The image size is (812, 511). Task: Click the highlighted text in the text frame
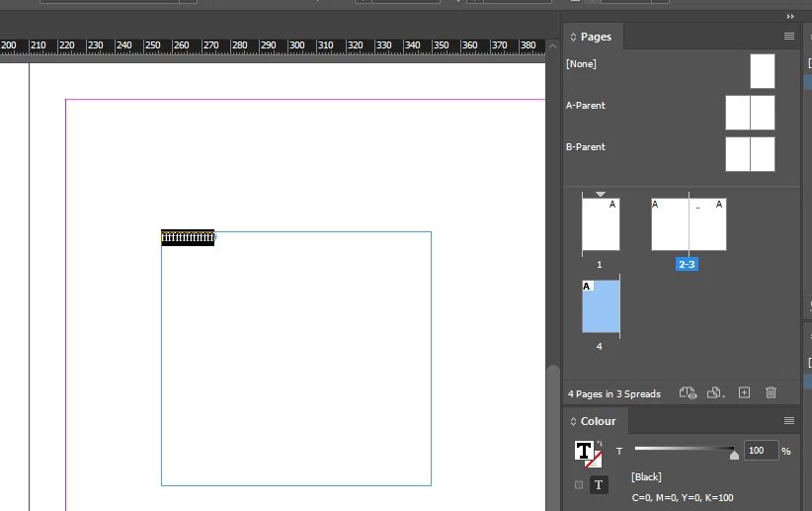pyautogui.click(x=188, y=237)
